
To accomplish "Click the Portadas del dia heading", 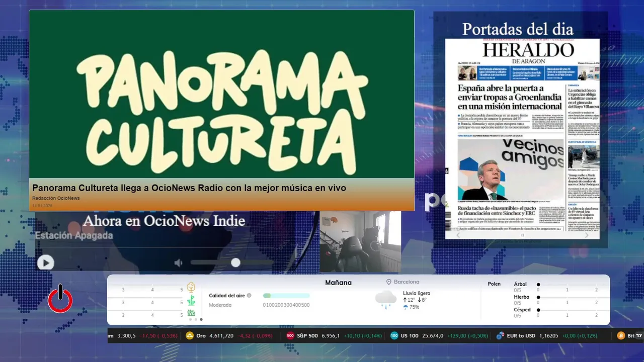I will [x=518, y=29].
